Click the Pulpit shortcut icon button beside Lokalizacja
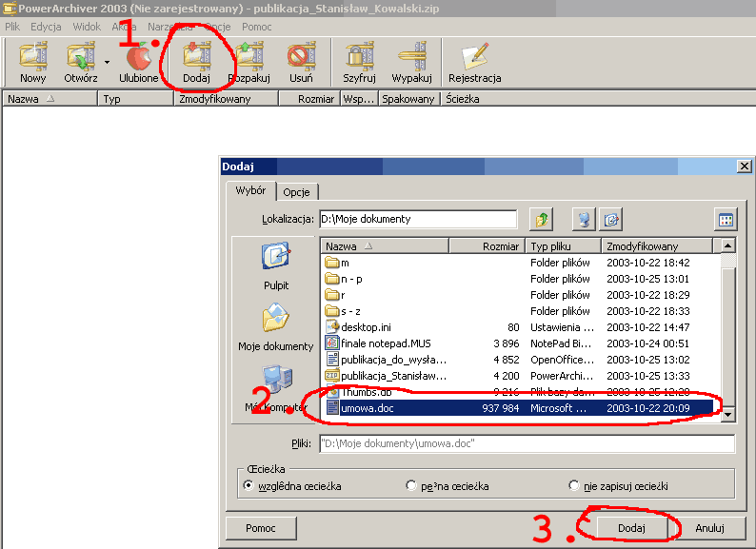This screenshot has height=549, width=756. (611, 220)
